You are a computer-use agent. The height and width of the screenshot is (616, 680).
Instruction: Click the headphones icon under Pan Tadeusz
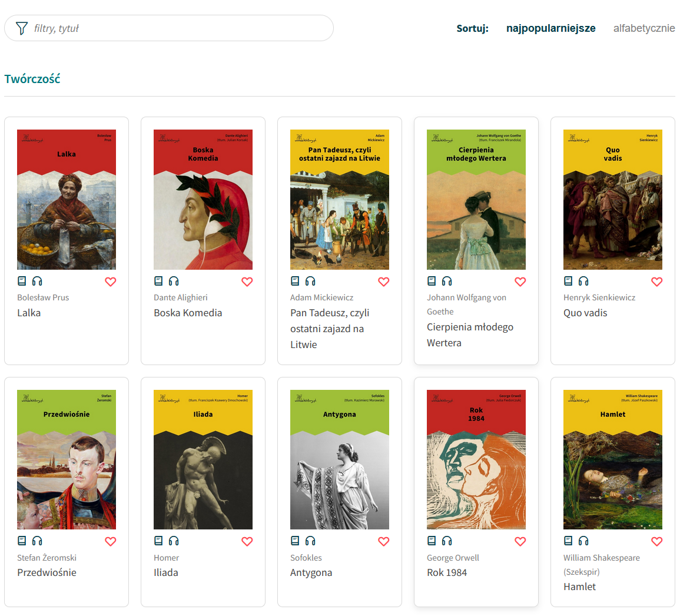tap(310, 281)
